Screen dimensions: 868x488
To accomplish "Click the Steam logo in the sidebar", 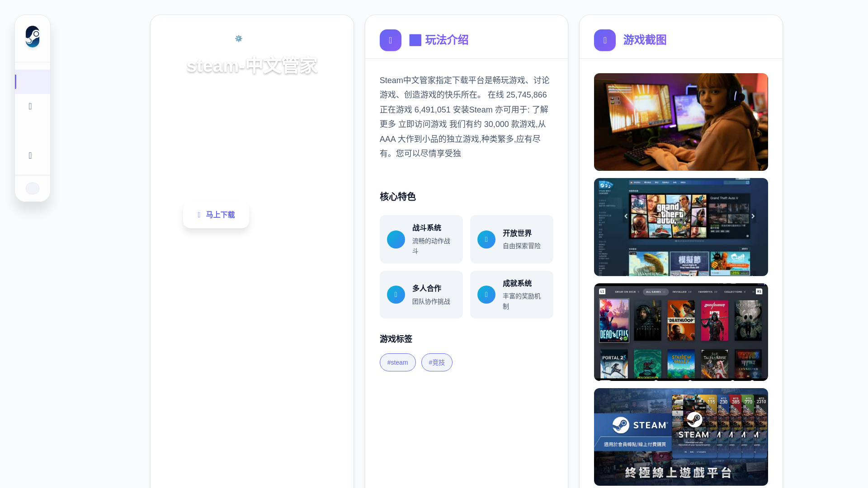I will click(x=33, y=37).
